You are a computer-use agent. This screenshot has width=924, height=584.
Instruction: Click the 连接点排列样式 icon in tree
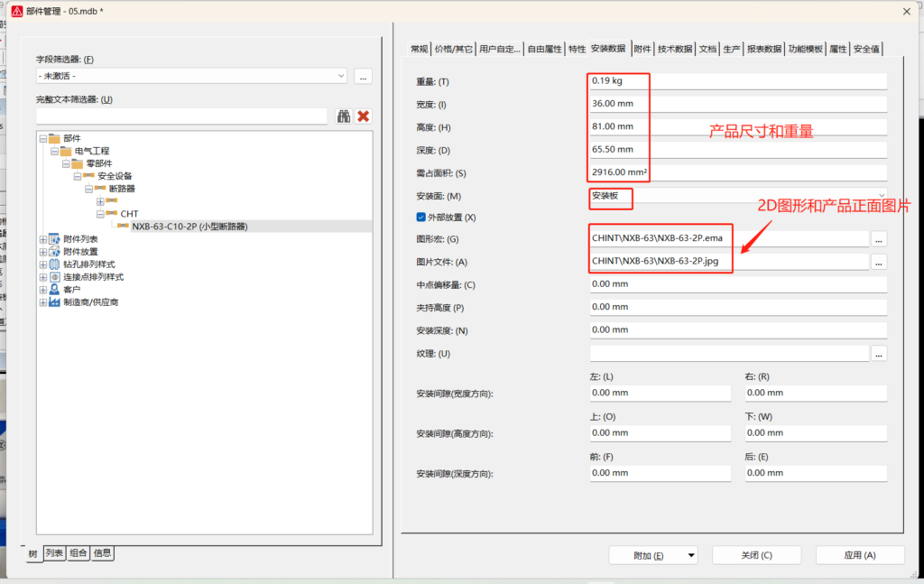[x=54, y=277]
